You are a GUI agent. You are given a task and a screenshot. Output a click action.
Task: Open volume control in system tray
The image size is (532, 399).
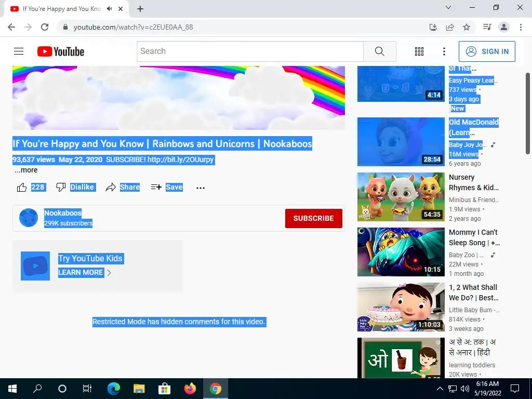[465, 389]
